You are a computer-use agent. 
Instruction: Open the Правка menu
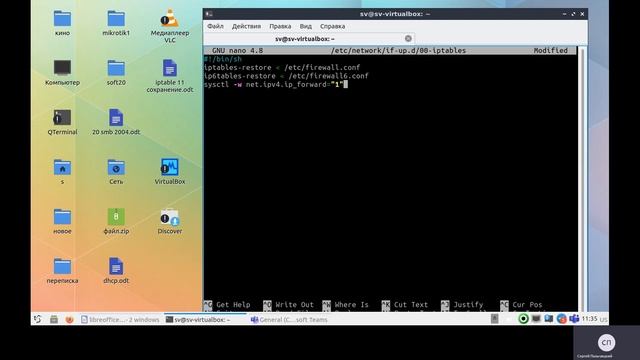pyautogui.click(x=280, y=26)
